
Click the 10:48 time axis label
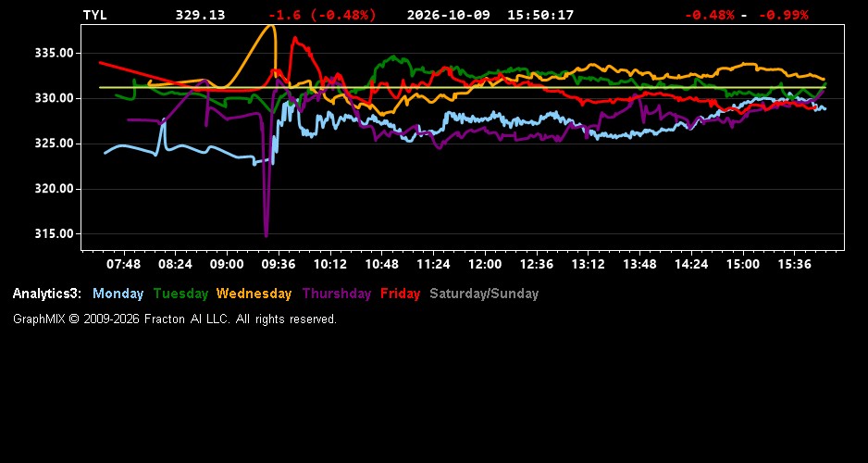381,264
